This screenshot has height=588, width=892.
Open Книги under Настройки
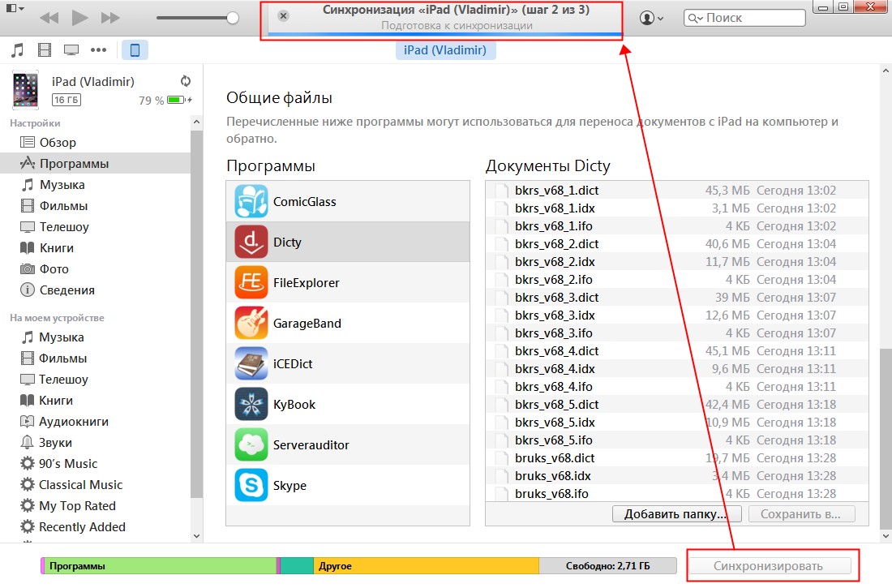pos(96,247)
